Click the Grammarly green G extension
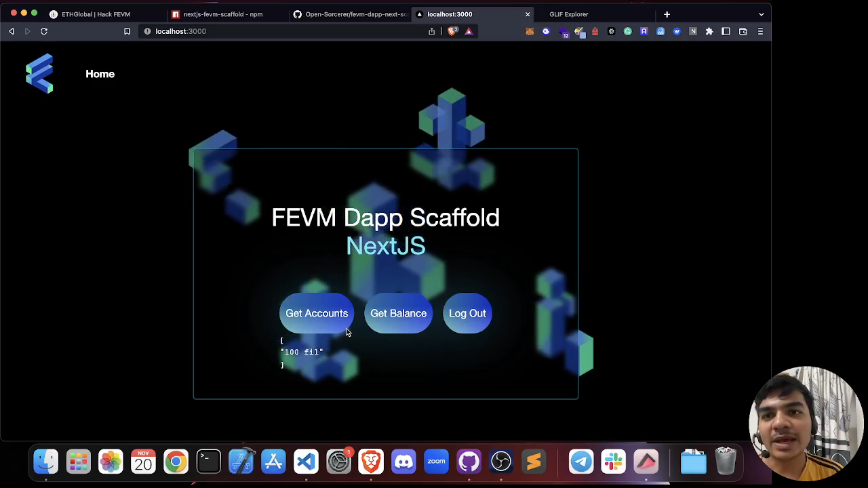Viewport: 868px width, 488px height. (628, 31)
